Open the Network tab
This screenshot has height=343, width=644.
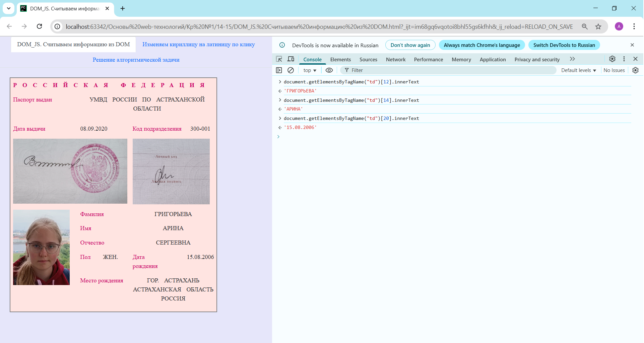395,60
